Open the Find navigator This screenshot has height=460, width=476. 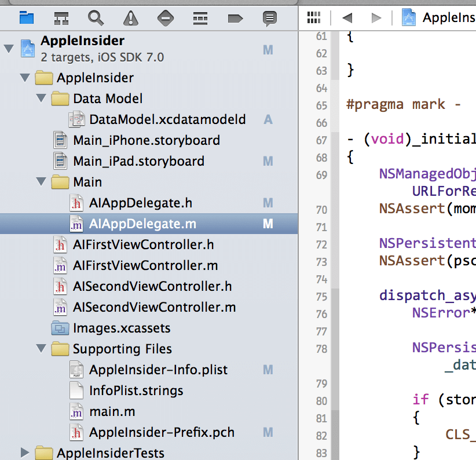point(96,18)
